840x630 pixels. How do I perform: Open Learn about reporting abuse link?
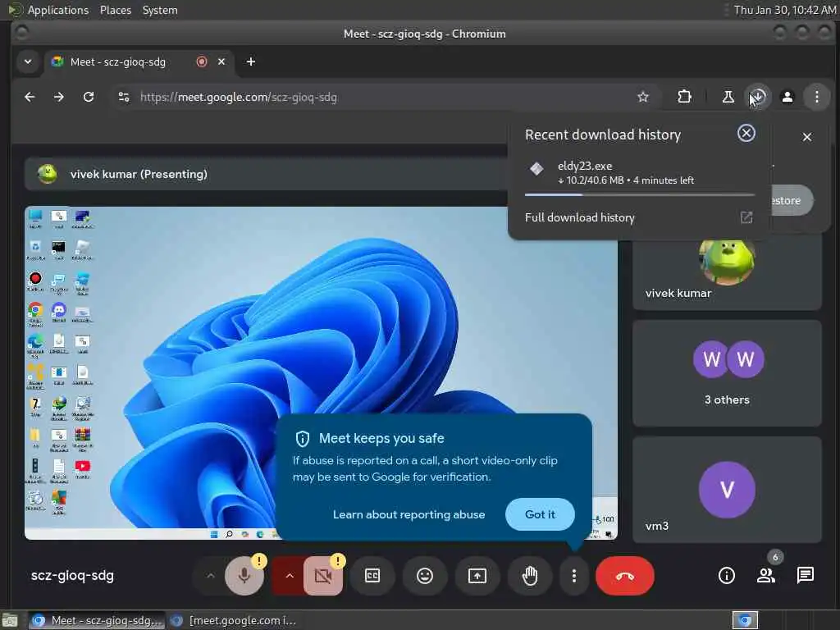pyautogui.click(x=409, y=514)
